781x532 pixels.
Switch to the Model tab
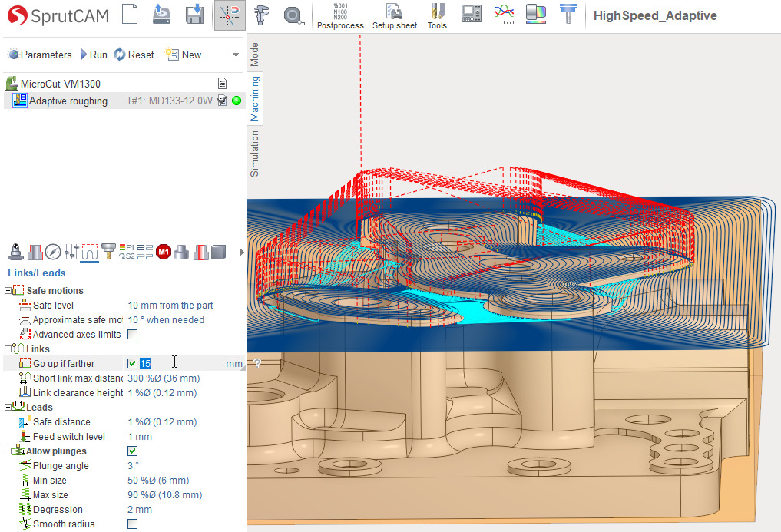point(254,54)
